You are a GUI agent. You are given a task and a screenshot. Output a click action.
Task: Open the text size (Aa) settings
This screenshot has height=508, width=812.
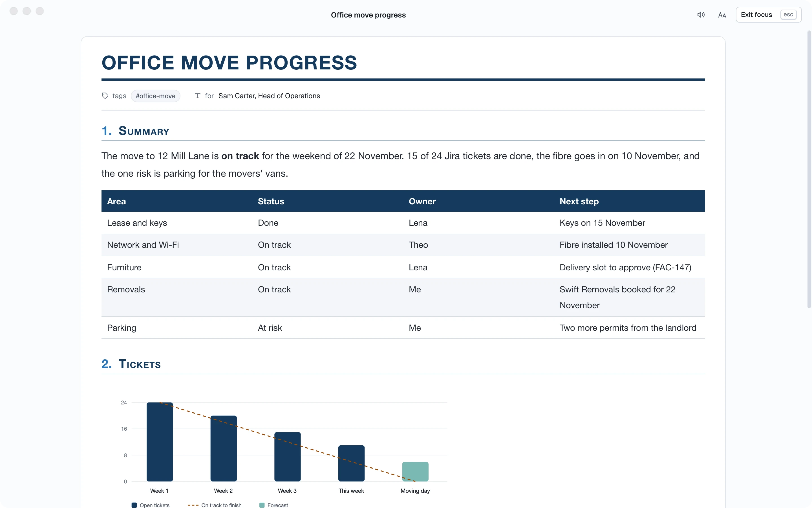click(722, 15)
